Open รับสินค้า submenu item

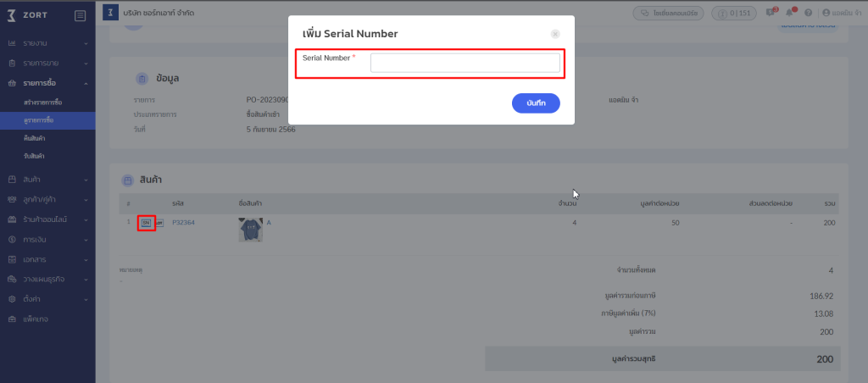[x=35, y=157]
